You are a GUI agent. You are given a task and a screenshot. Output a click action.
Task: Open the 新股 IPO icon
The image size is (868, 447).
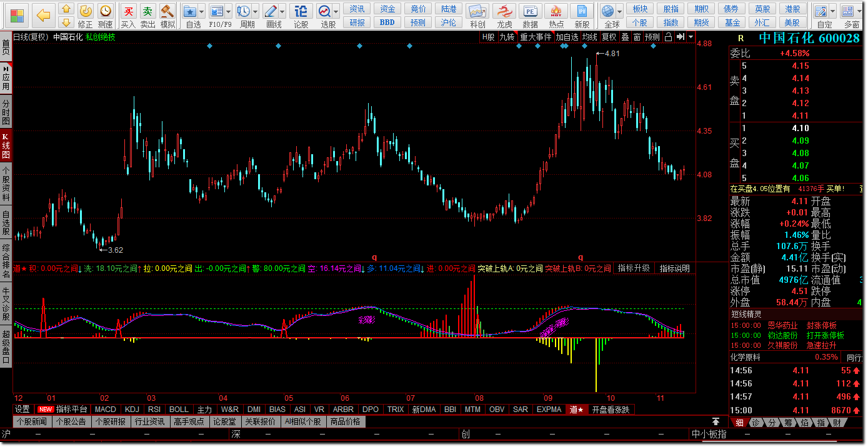pyautogui.click(x=582, y=11)
